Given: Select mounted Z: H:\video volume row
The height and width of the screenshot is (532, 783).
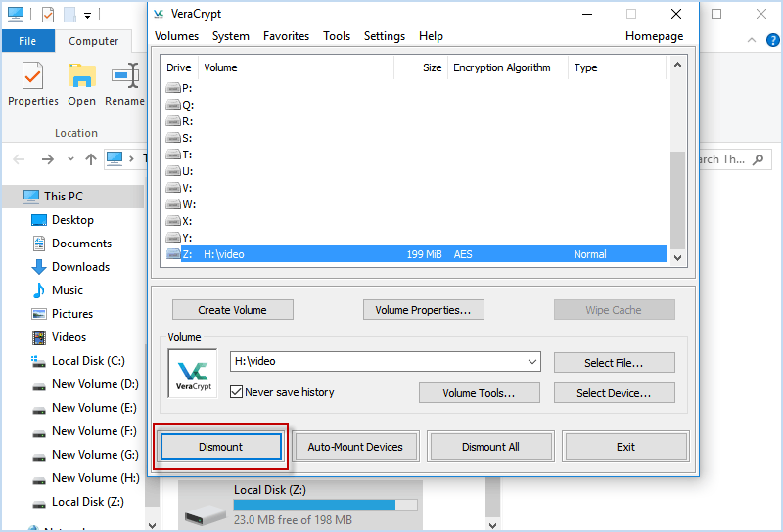Looking at the screenshot, I should tap(416, 254).
